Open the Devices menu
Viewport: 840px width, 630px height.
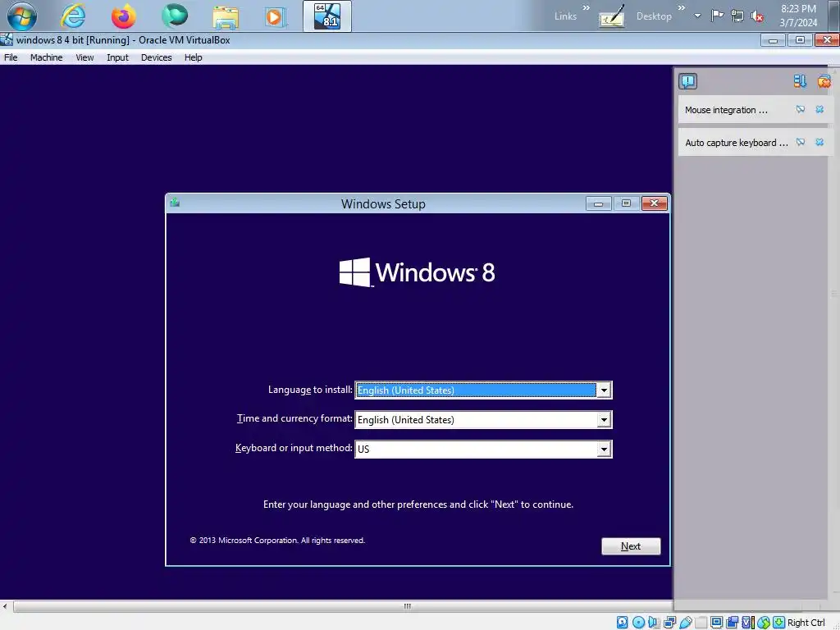[156, 57]
